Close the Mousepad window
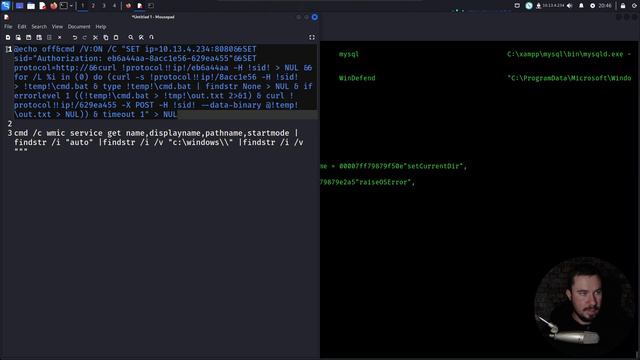 click(315, 17)
